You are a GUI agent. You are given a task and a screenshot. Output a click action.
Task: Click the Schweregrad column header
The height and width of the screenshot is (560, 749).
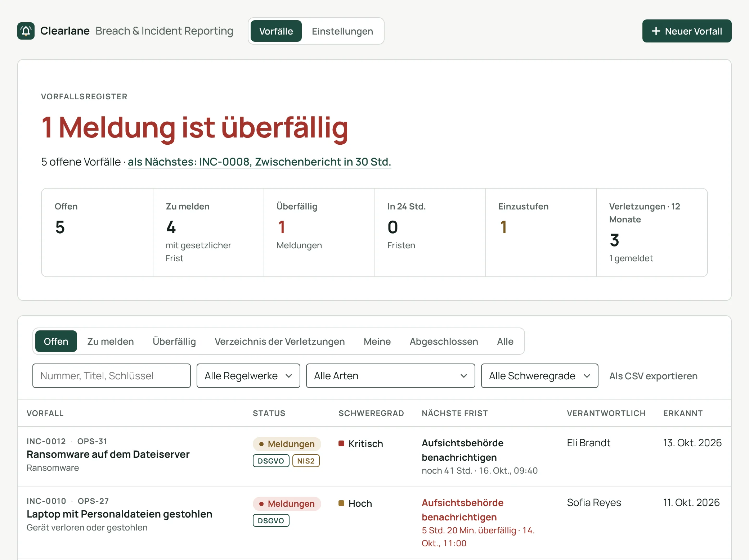pyautogui.click(x=371, y=413)
